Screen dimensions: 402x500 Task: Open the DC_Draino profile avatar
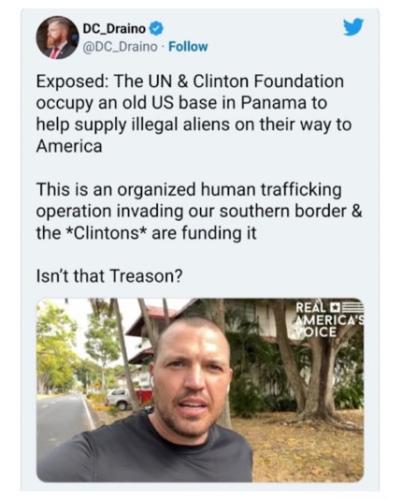(57, 37)
